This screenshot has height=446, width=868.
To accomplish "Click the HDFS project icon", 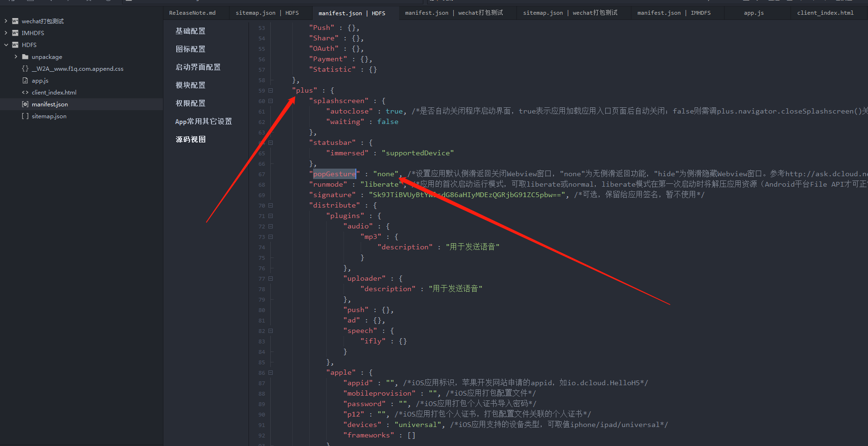I will (15, 45).
